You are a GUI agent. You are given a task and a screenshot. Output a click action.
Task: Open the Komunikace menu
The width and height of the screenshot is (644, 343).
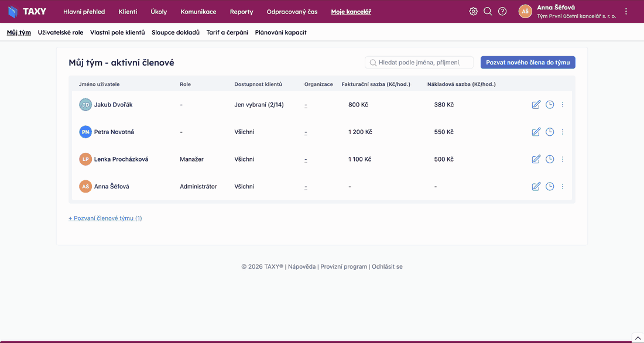coord(198,12)
